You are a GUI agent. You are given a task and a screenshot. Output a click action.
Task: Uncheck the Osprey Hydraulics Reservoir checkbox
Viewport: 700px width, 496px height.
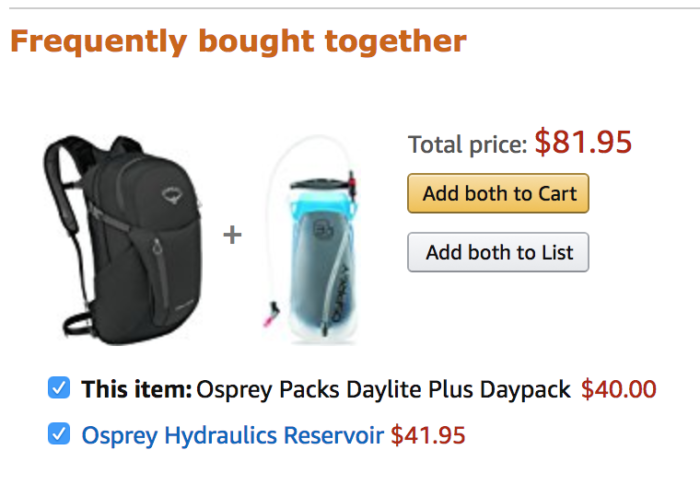(x=59, y=434)
